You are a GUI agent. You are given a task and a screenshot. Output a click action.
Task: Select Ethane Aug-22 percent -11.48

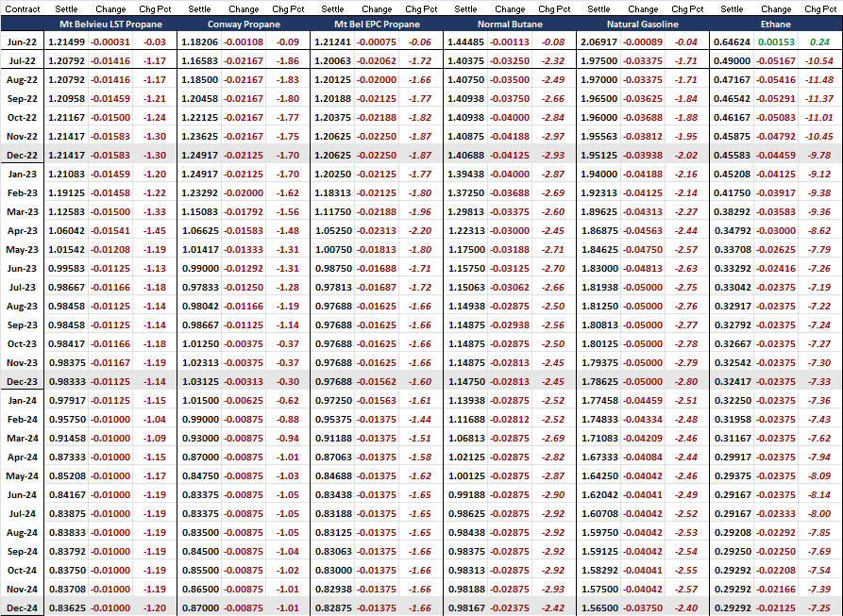point(819,79)
